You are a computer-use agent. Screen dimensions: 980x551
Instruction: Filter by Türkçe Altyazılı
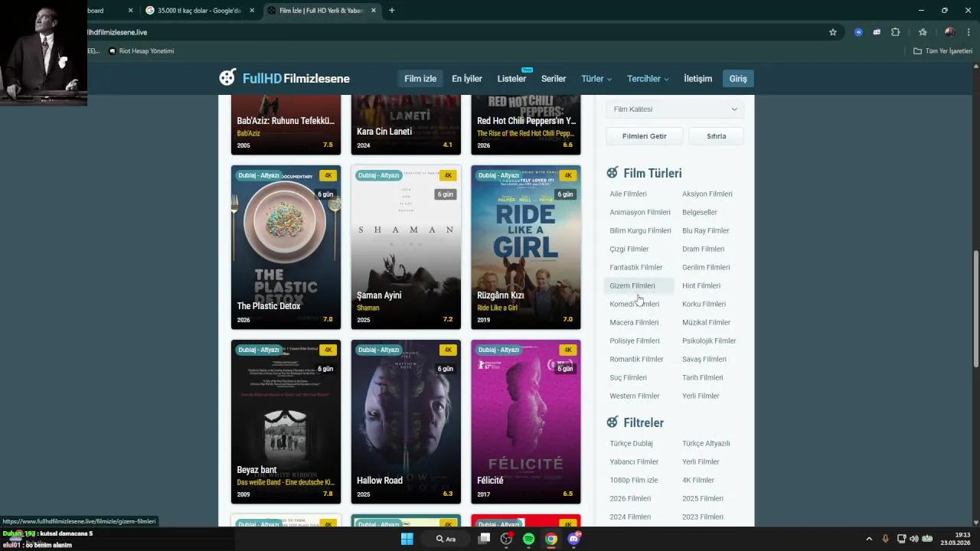(706, 444)
